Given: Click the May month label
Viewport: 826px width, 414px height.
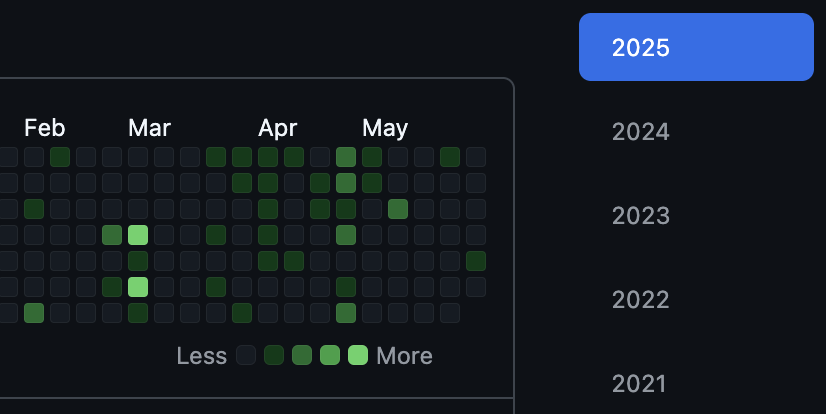Looking at the screenshot, I should 385,128.
